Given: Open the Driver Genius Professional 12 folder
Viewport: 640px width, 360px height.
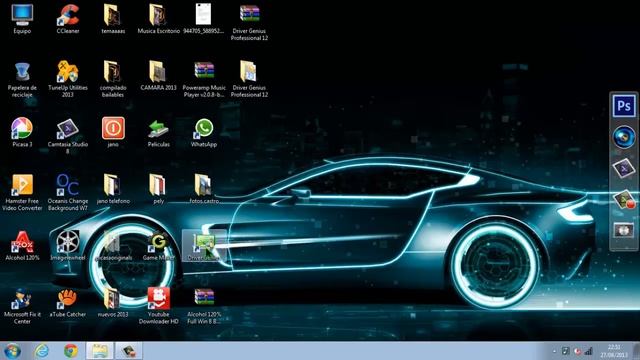Looking at the screenshot, I should (x=249, y=79).
